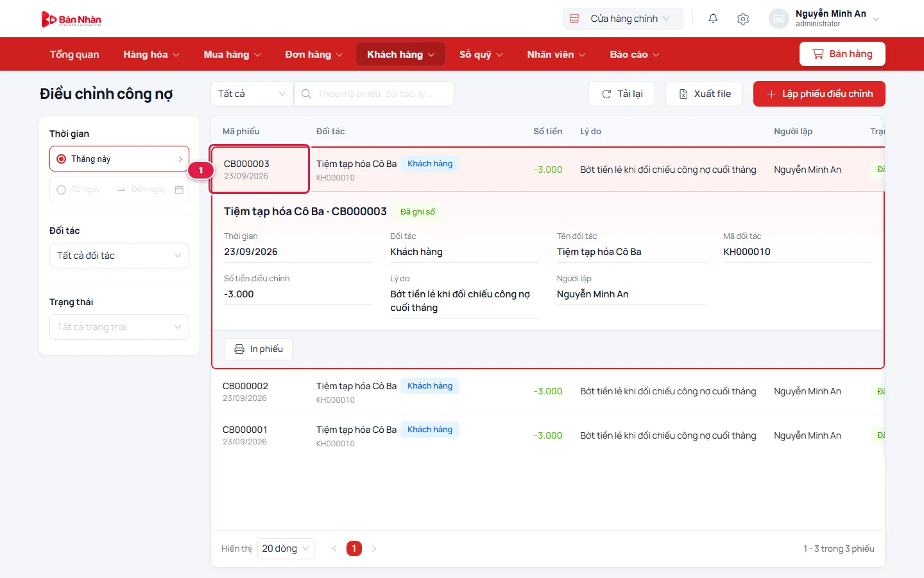Click the In phiếu print button
924x578 pixels.
point(258,349)
